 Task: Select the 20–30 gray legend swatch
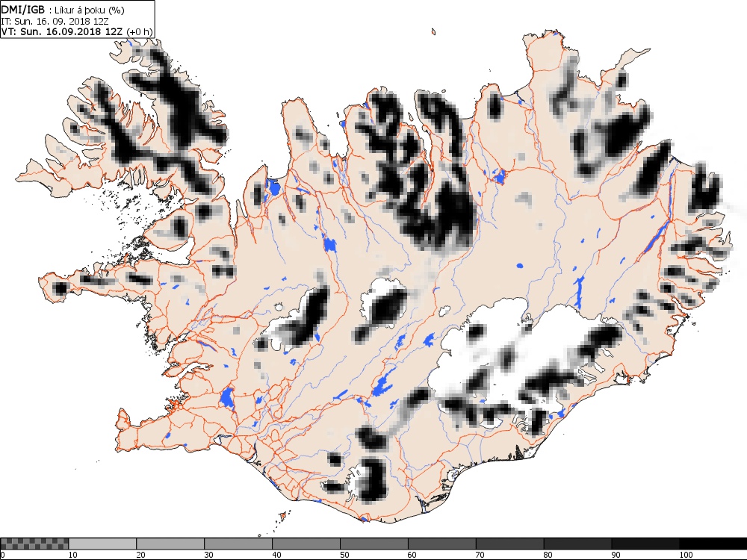click(170, 544)
